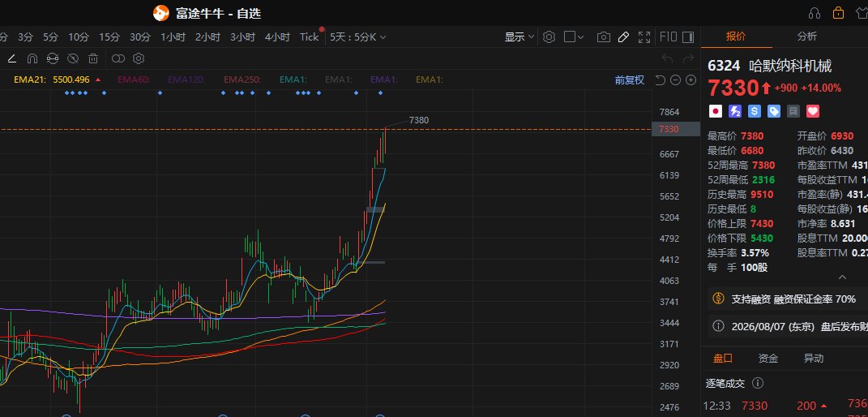Screen dimensions: 868x417
Task: Click the blue price tag icon
Action: [774, 111]
